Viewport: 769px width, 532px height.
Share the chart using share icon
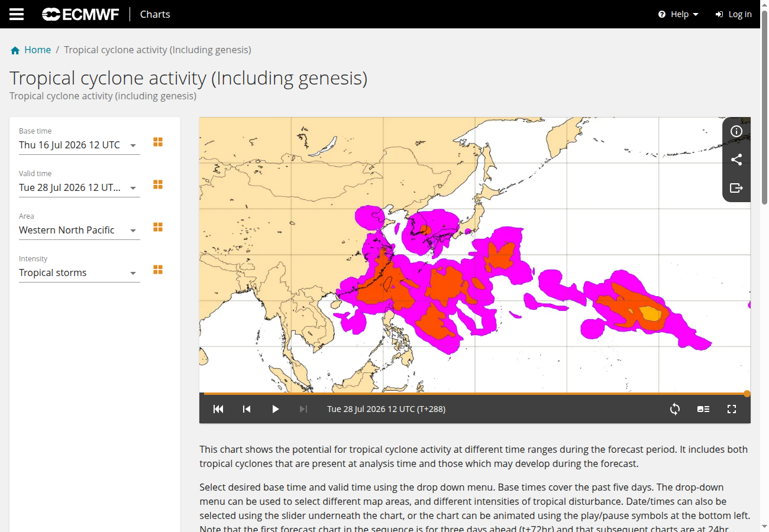(736, 160)
